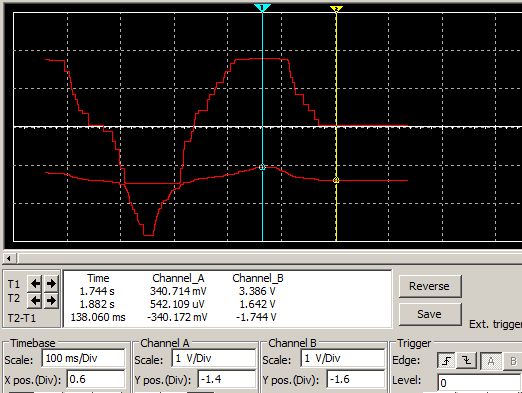Viewport: 522px width, 393px height.
Task: Select falling edge trigger
Action: tap(466, 361)
